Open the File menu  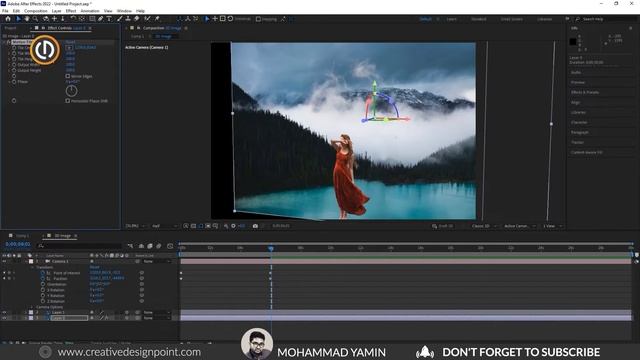point(5,11)
